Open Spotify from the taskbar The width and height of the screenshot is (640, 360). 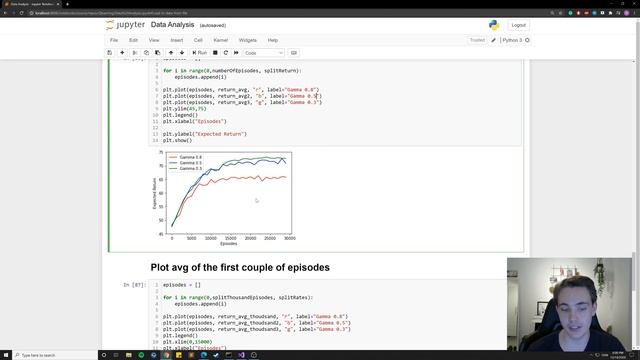pos(141,355)
